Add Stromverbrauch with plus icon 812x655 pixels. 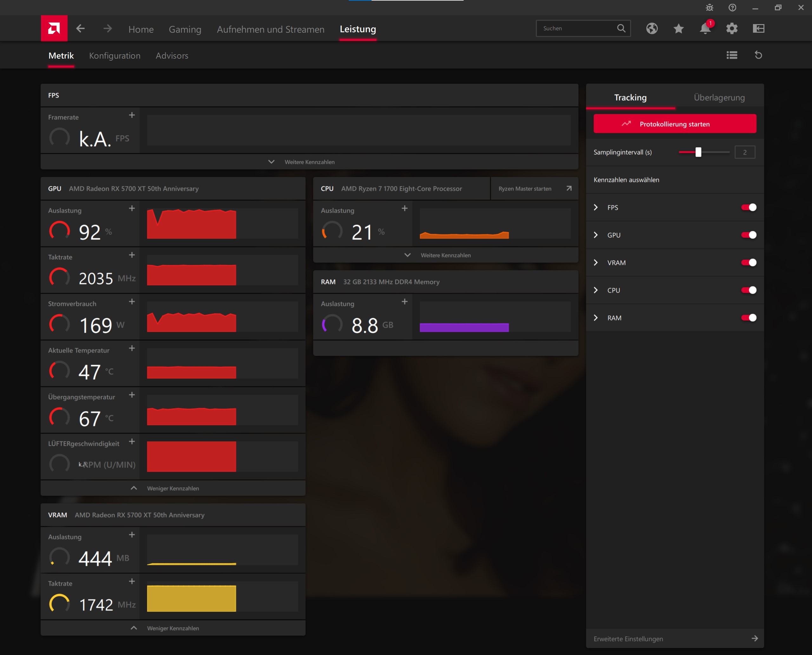click(132, 301)
